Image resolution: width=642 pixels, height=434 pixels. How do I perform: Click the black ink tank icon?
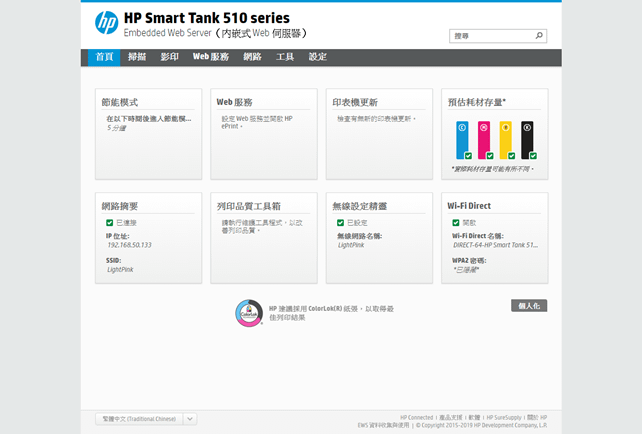528,140
